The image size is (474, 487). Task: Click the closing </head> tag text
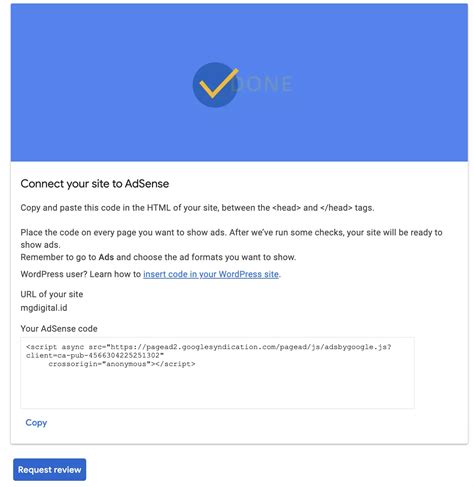[336, 208]
